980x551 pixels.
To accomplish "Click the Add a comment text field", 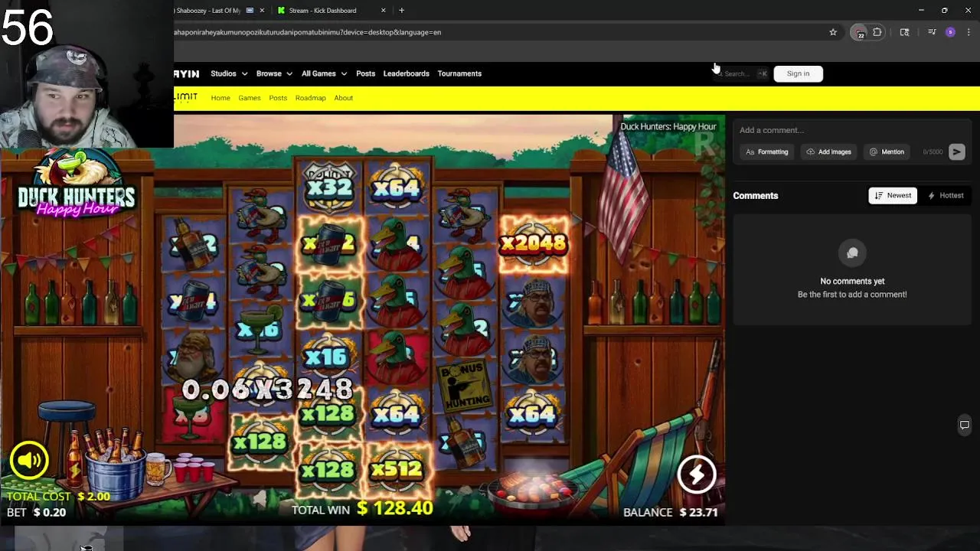I will [852, 130].
